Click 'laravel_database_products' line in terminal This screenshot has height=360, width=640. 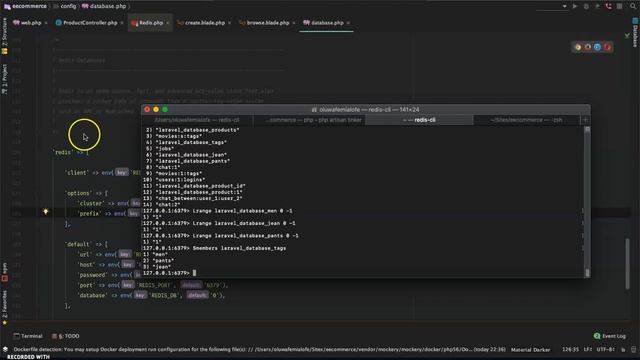[x=197, y=130]
